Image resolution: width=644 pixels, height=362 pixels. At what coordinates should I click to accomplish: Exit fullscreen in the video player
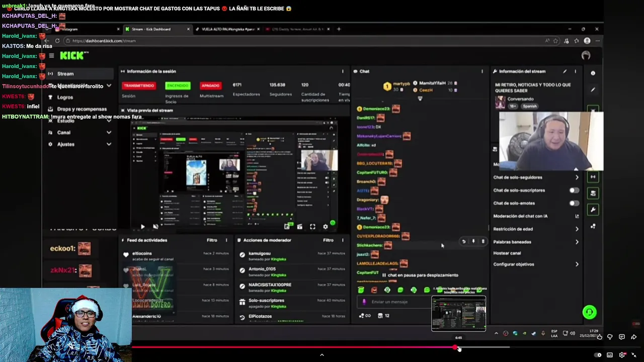(x=634, y=355)
